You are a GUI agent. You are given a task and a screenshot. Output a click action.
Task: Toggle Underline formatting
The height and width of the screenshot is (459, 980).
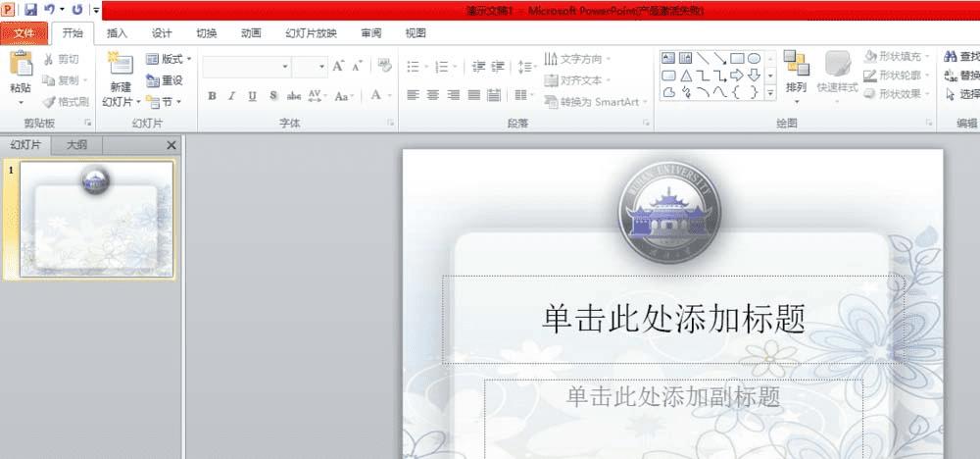(253, 96)
